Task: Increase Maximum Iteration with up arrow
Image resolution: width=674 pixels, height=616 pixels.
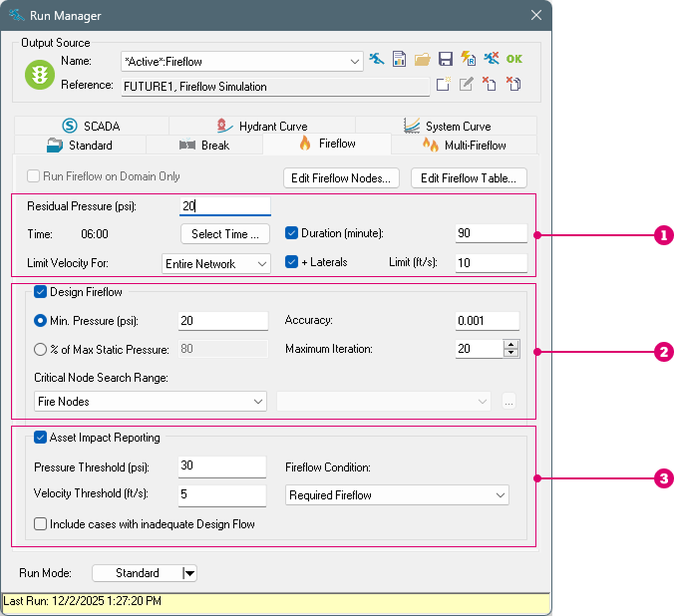Action: pyautogui.click(x=511, y=345)
